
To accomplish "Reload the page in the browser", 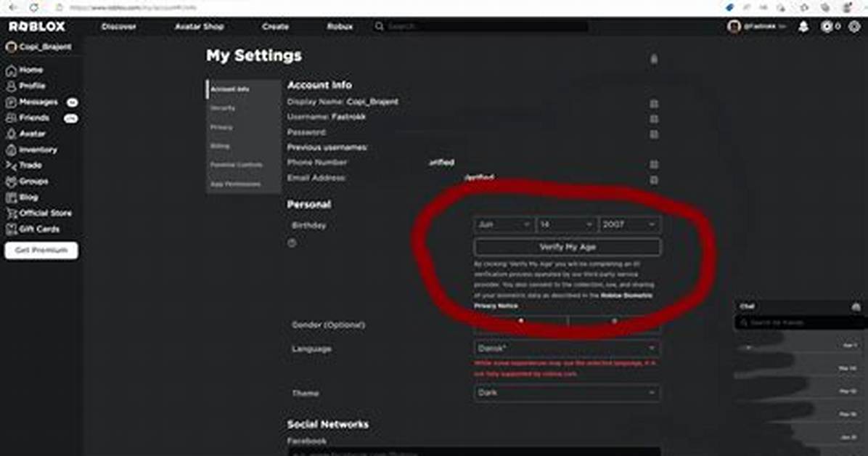I will [x=34, y=7].
